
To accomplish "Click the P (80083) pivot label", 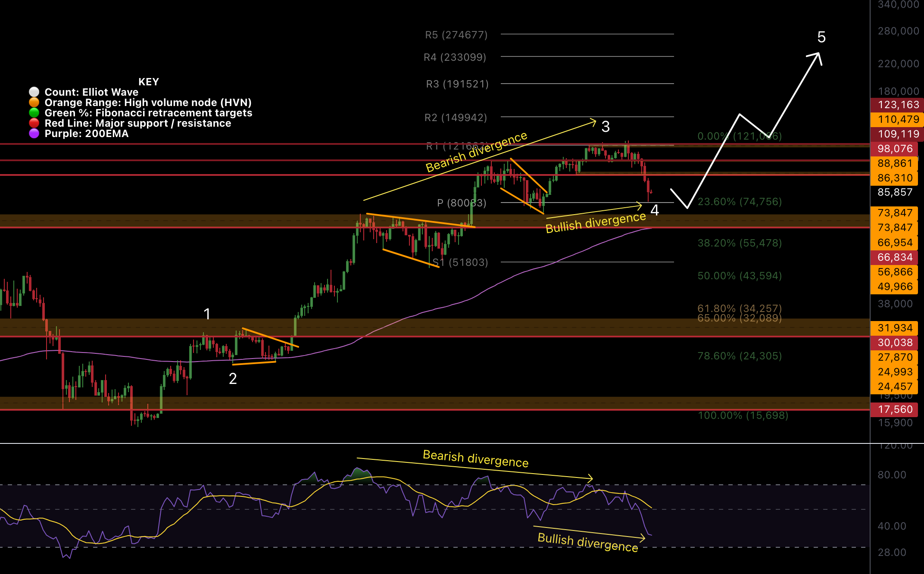I will click(x=461, y=202).
